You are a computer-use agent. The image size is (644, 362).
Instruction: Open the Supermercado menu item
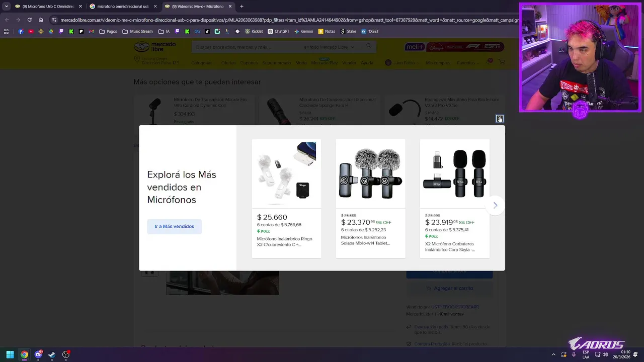tap(276, 63)
